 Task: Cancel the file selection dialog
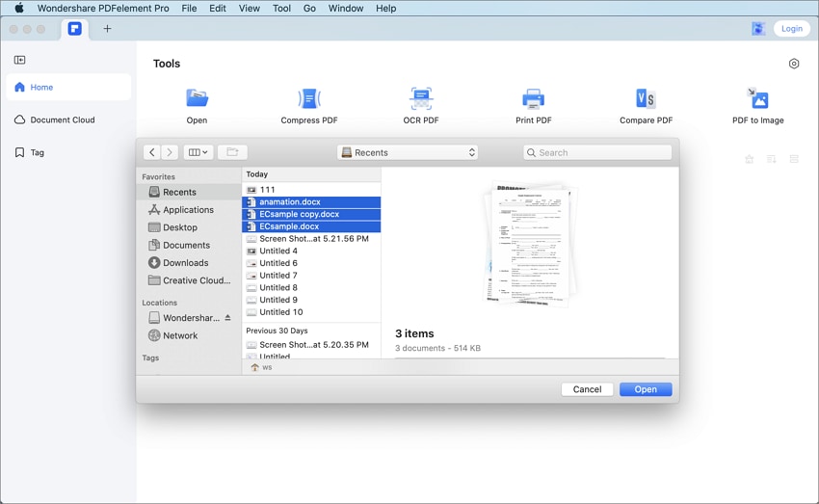coord(587,389)
